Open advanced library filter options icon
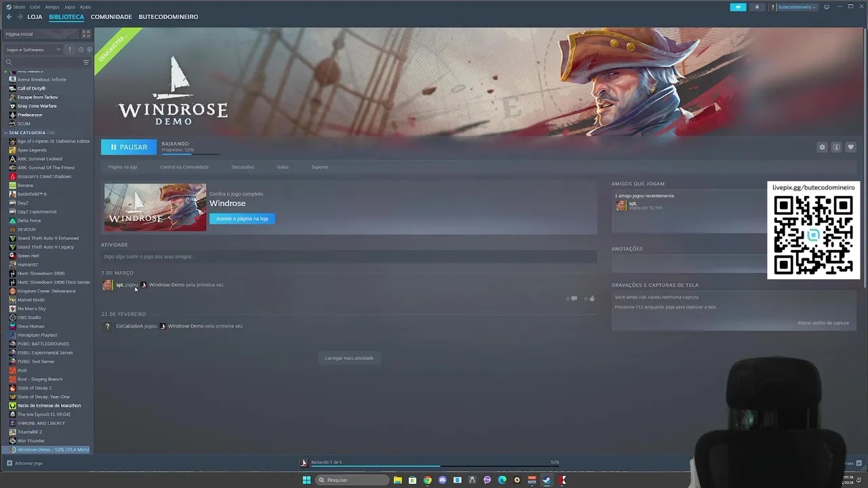This screenshot has width=868, height=488. click(x=86, y=62)
